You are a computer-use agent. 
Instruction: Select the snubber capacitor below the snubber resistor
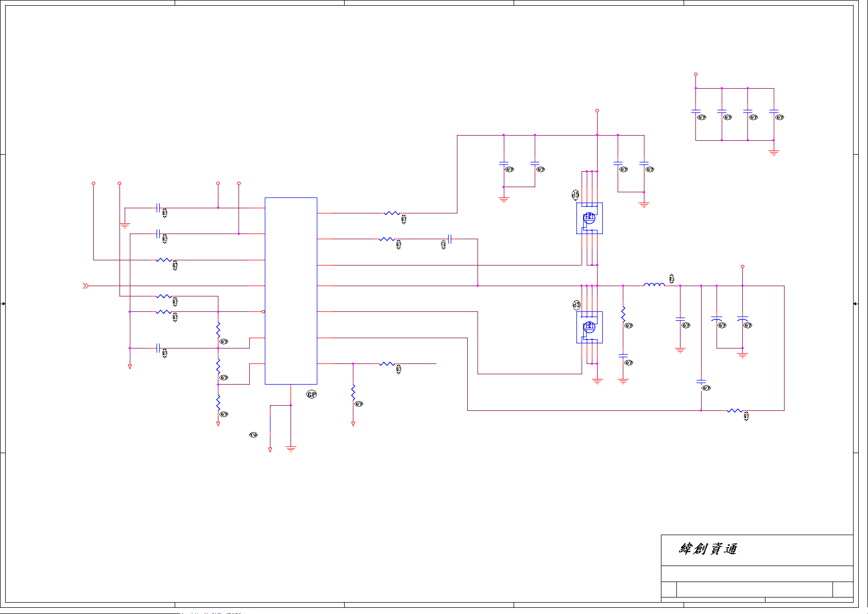(623, 356)
